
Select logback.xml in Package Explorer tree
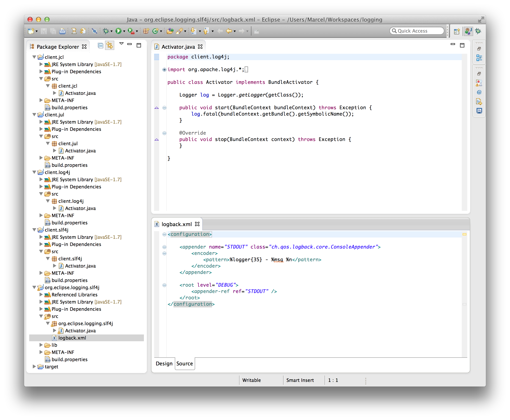(x=72, y=338)
